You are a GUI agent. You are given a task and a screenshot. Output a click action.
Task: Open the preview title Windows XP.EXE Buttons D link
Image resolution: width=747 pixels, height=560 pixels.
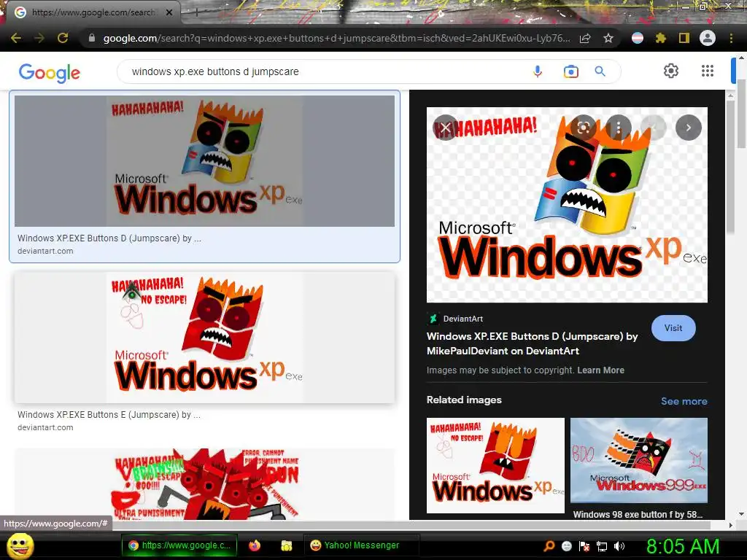532,343
